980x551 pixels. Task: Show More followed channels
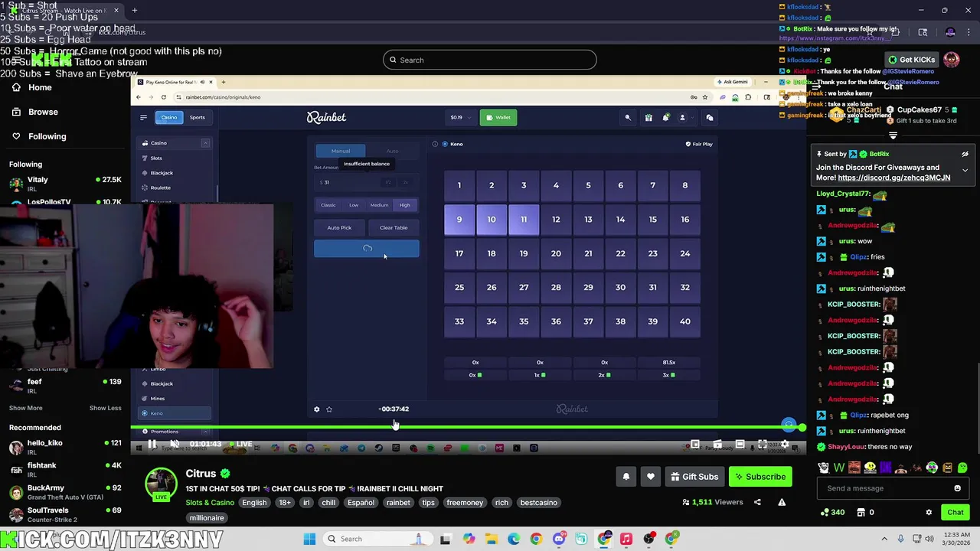(25, 408)
